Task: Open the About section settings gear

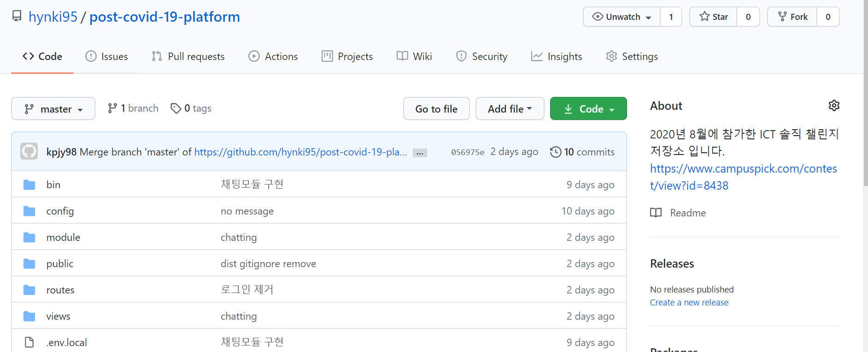Action: pos(834,106)
